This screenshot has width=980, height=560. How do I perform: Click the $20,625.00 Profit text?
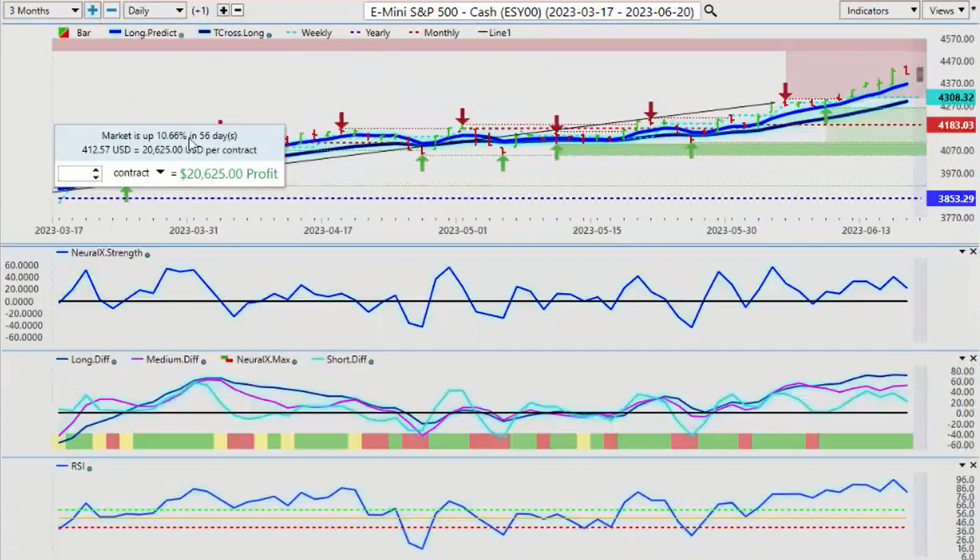(229, 174)
